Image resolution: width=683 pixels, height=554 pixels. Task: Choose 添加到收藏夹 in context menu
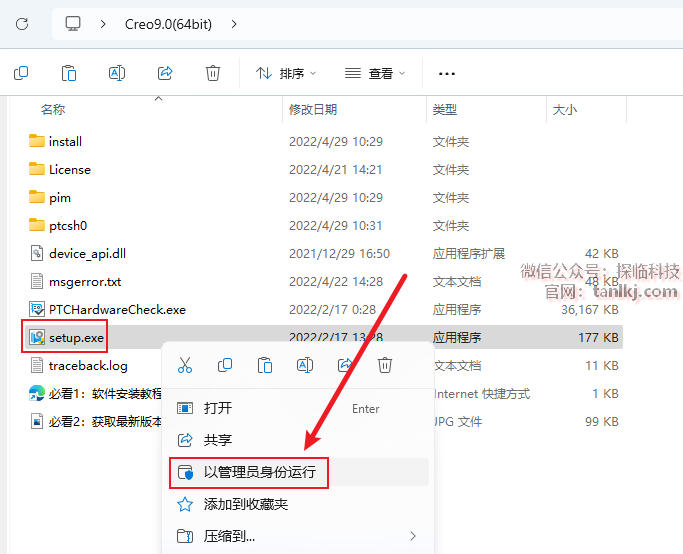coord(299,504)
